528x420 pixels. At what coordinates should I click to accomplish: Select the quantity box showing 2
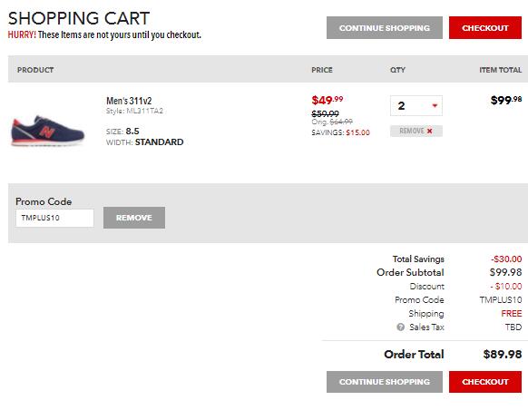(x=416, y=106)
